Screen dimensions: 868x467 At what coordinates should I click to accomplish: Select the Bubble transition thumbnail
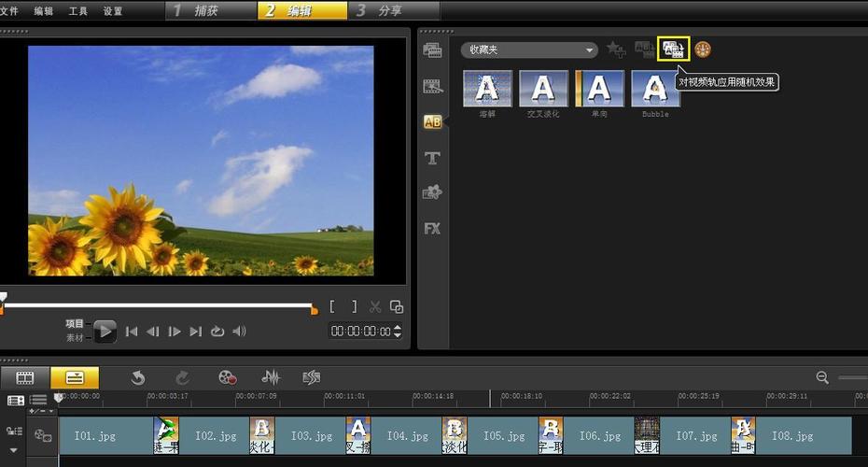pos(655,88)
